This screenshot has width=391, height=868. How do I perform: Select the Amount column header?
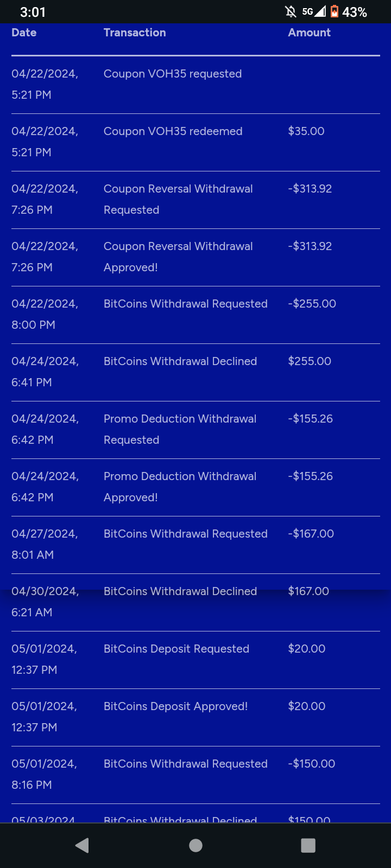tap(309, 33)
